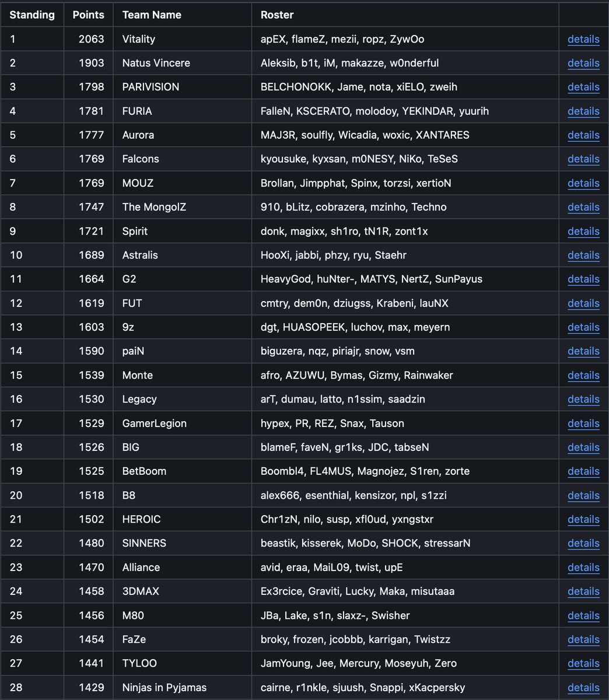Click the roster apEX, flameZ, mezii, ropz, ZywOo

tap(342, 39)
